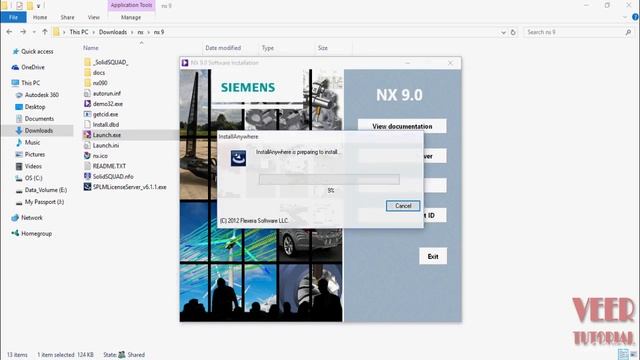Select the README.TXT file icon
The image size is (640, 360).
[x=87, y=166]
